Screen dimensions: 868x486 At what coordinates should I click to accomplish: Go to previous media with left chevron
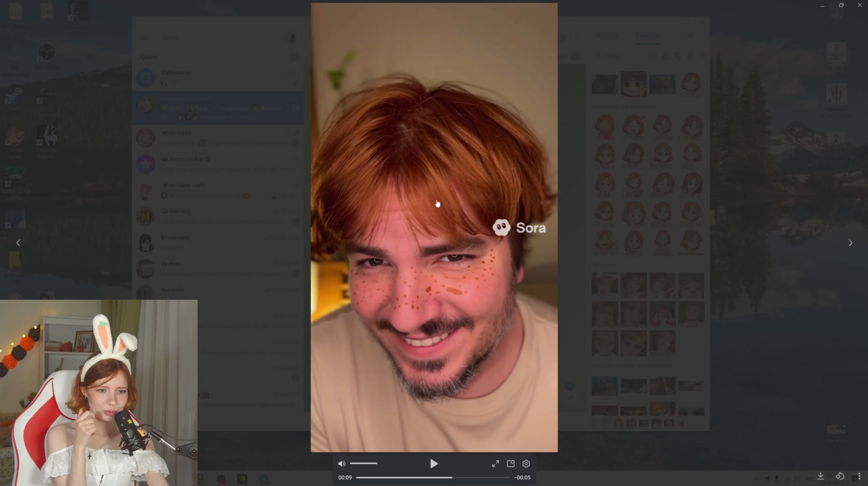[x=18, y=243]
